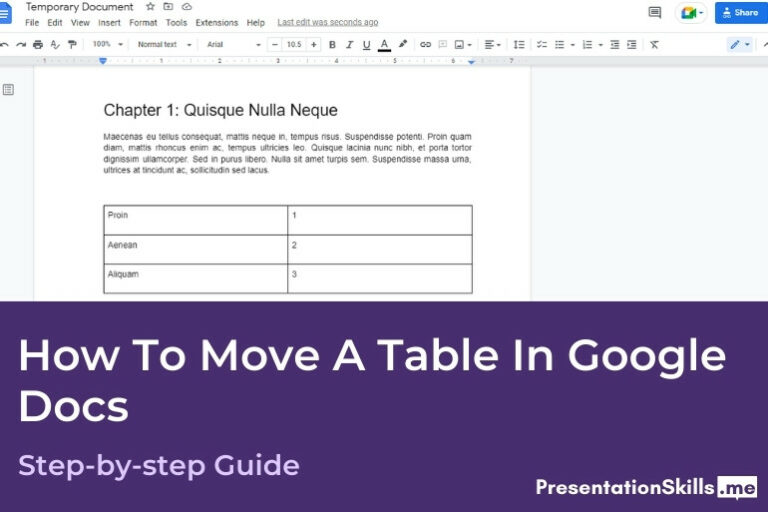Show the document outline icon
The image size is (768, 512).
[8, 90]
